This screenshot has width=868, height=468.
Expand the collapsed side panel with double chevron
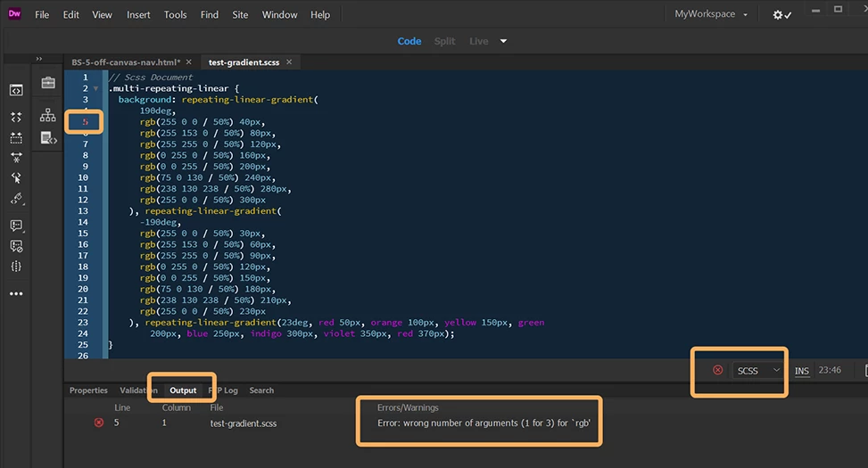pyautogui.click(x=38, y=59)
